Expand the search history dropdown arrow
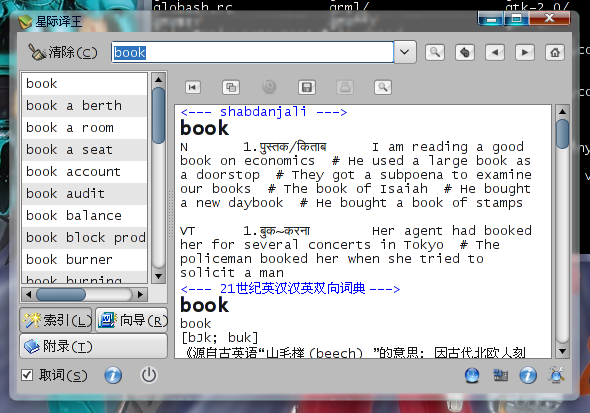Viewport: 590px width, 413px height. pos(405,52)
